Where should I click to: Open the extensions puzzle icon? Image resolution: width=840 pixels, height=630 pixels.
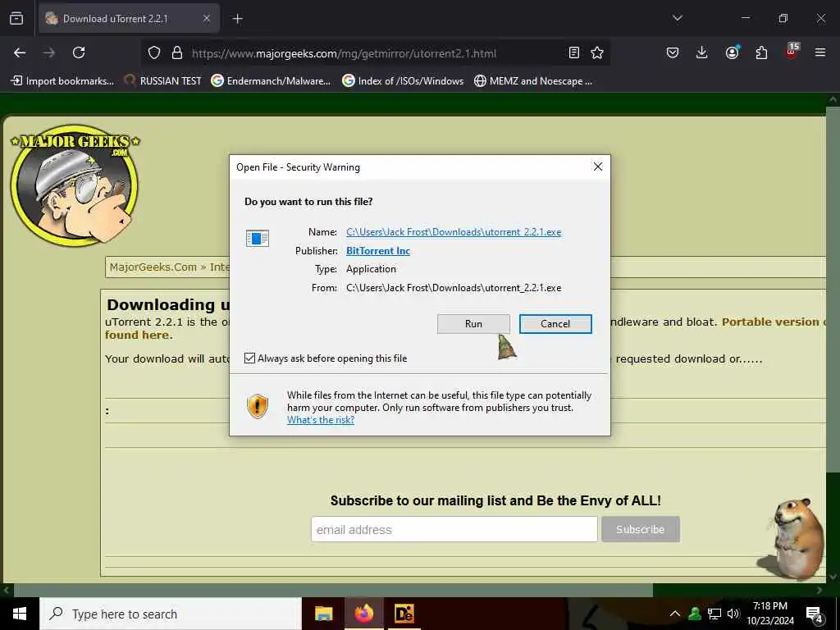click(x=761, y=52)
